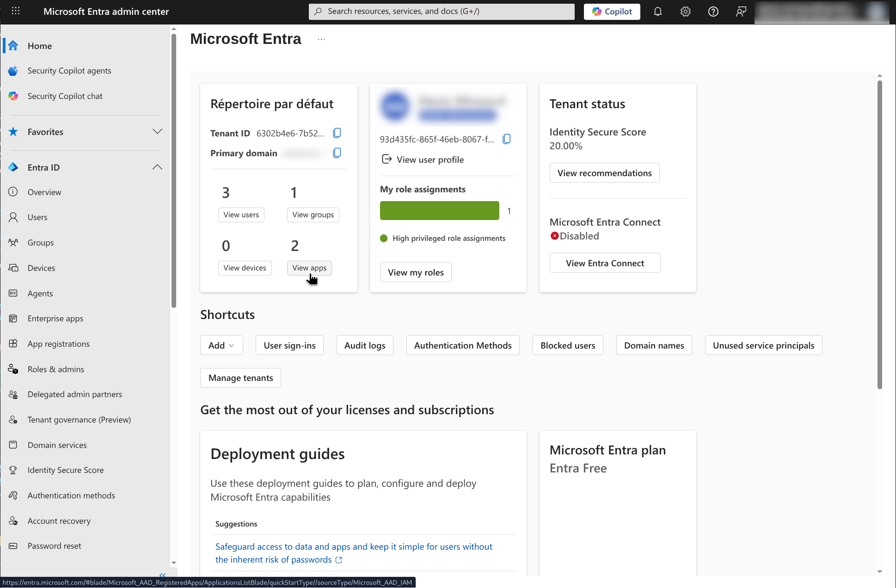
Task: Click the Identity Secure Score 20.00% value
Action: point(566,146)
